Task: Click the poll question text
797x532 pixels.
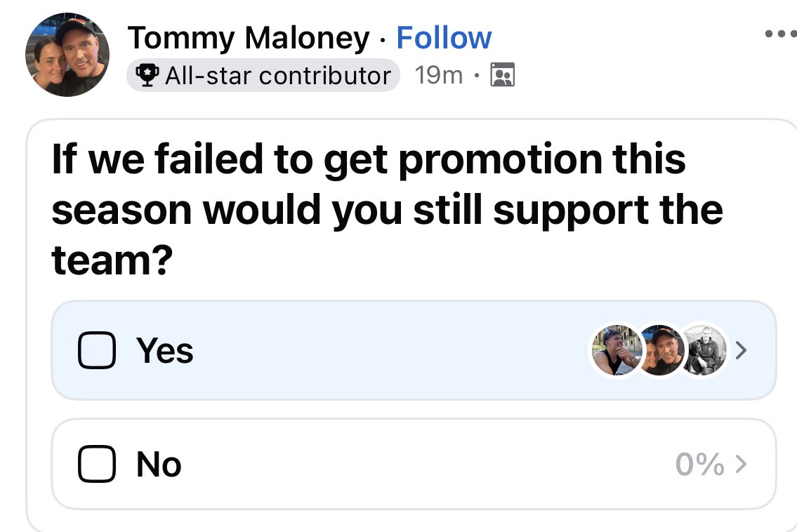Action: click(x=386, y=210)
